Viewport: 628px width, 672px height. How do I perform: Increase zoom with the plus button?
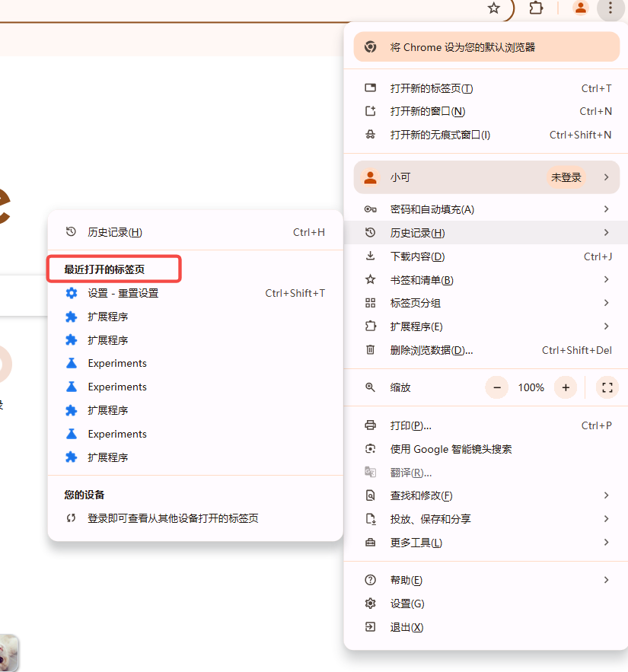click(566, 387)
